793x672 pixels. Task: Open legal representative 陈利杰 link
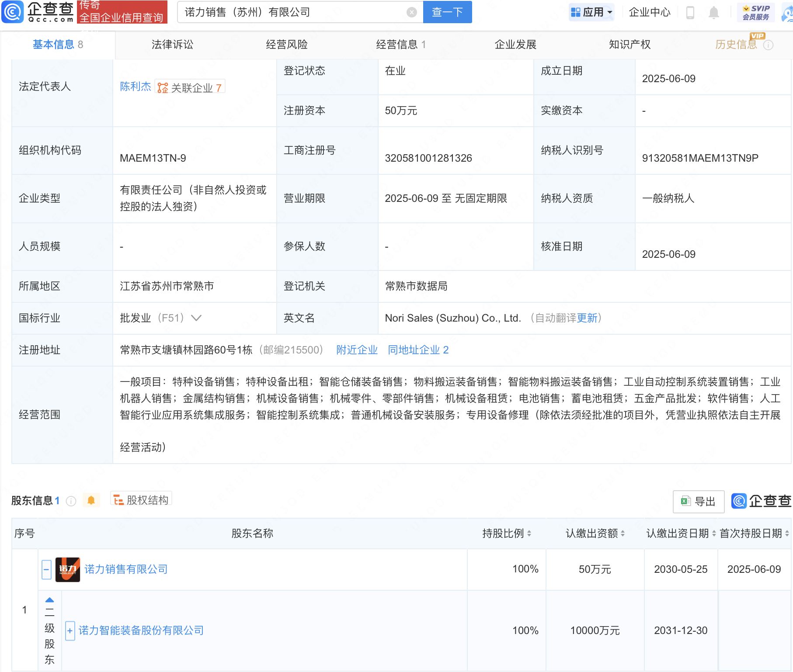[136, 87]
